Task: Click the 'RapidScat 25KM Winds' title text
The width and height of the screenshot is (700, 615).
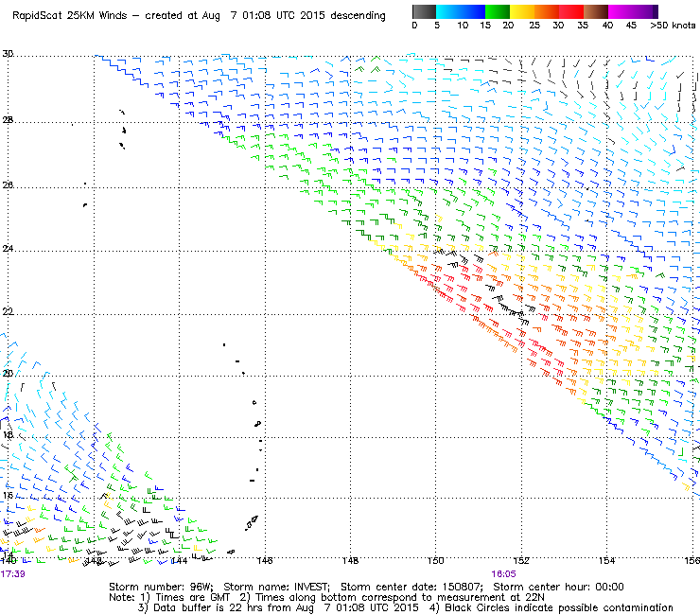Action: [70, 16]
